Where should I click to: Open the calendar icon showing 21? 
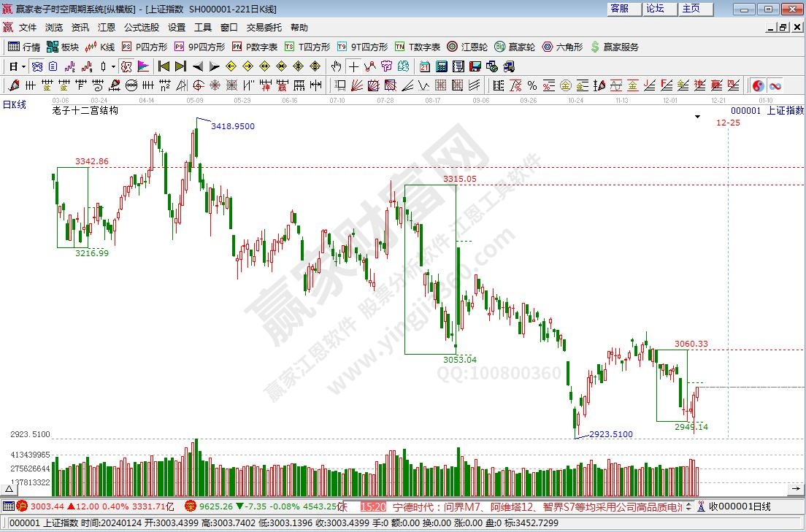(425, 66)
